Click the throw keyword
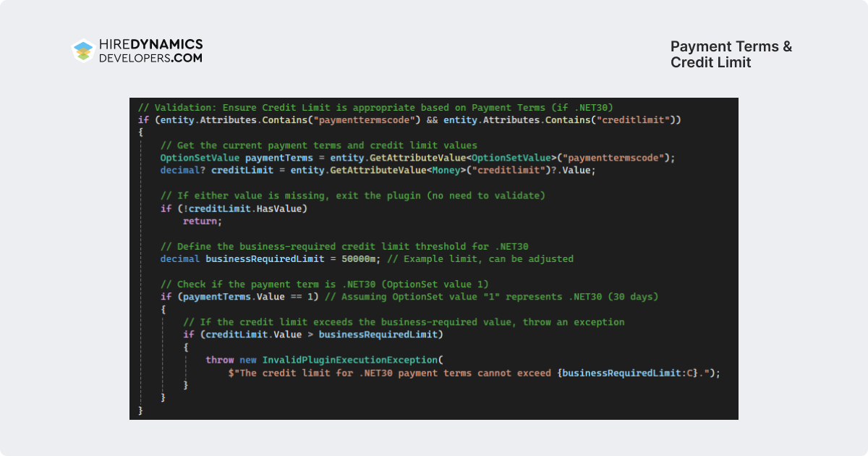 tap(219, 360)
